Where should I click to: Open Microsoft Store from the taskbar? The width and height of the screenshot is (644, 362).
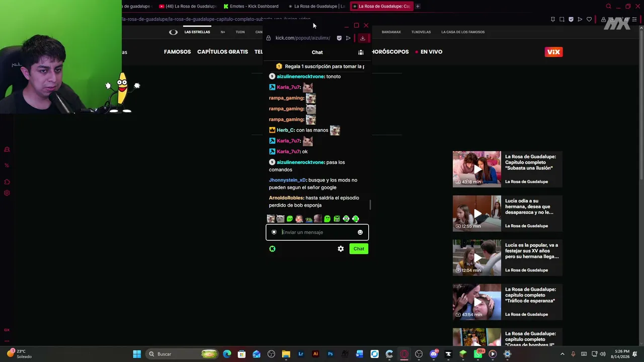(242, 354)
